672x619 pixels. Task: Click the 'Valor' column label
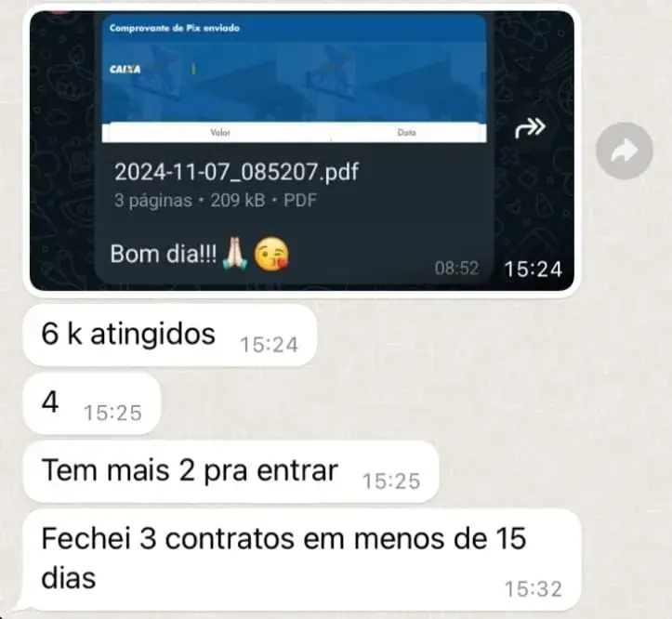click(220, 133)
